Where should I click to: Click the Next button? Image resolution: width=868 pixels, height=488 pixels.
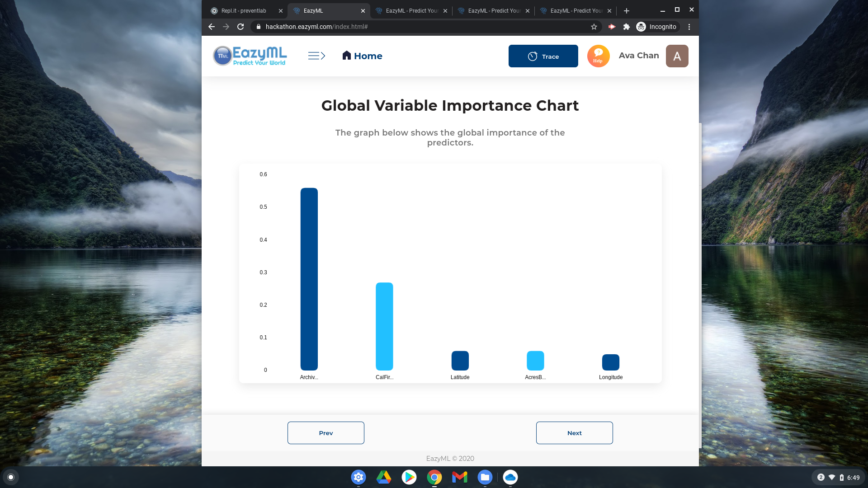574,433
